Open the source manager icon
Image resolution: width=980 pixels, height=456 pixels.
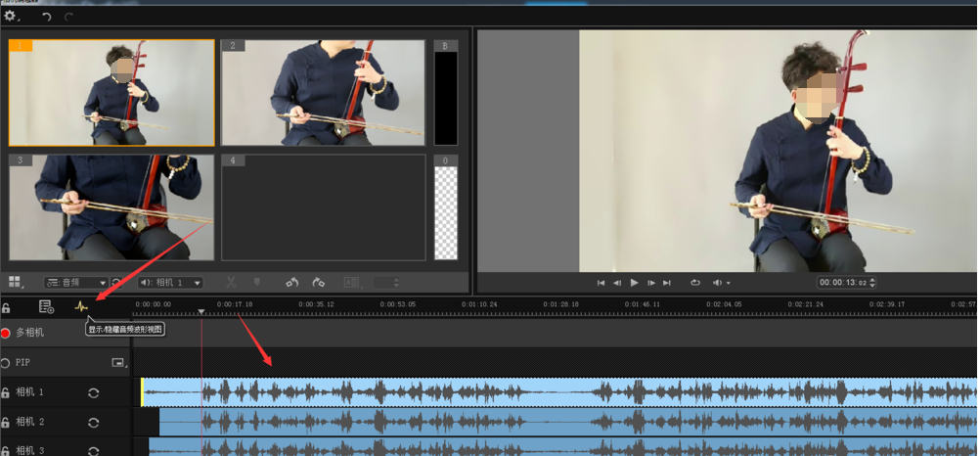click(46, 306)
